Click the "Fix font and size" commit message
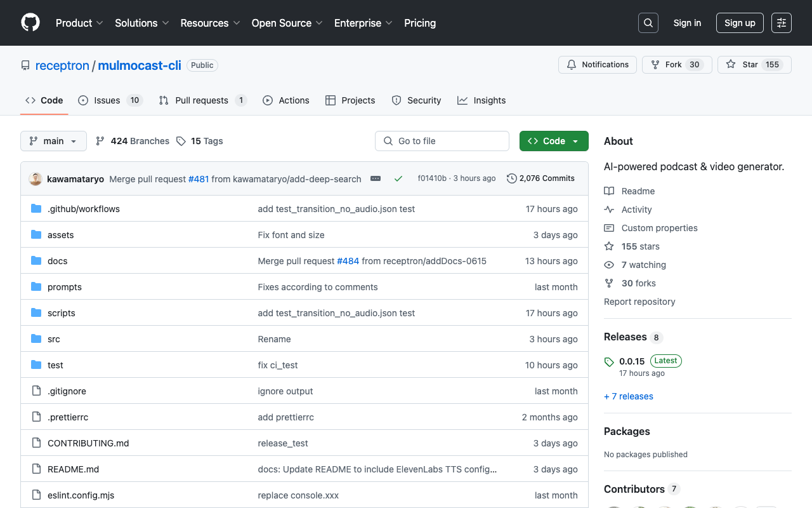Viewport: 812px width, 508px height. pos(291,235)
